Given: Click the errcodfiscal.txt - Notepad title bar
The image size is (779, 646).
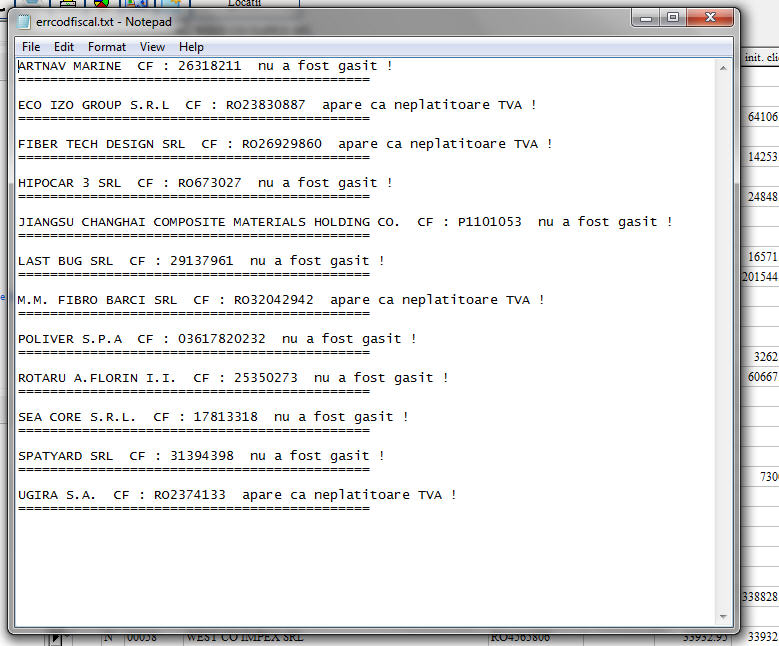Looking at the screenshot, I should pos(350,20).
